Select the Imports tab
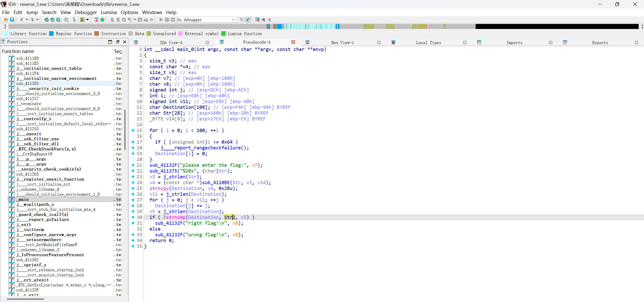Viewport: 644px width, 302px height. [514, 43]
